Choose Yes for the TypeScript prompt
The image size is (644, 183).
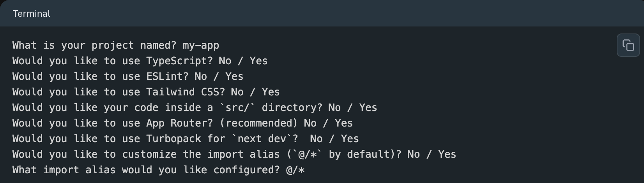[x=258, y=61]
